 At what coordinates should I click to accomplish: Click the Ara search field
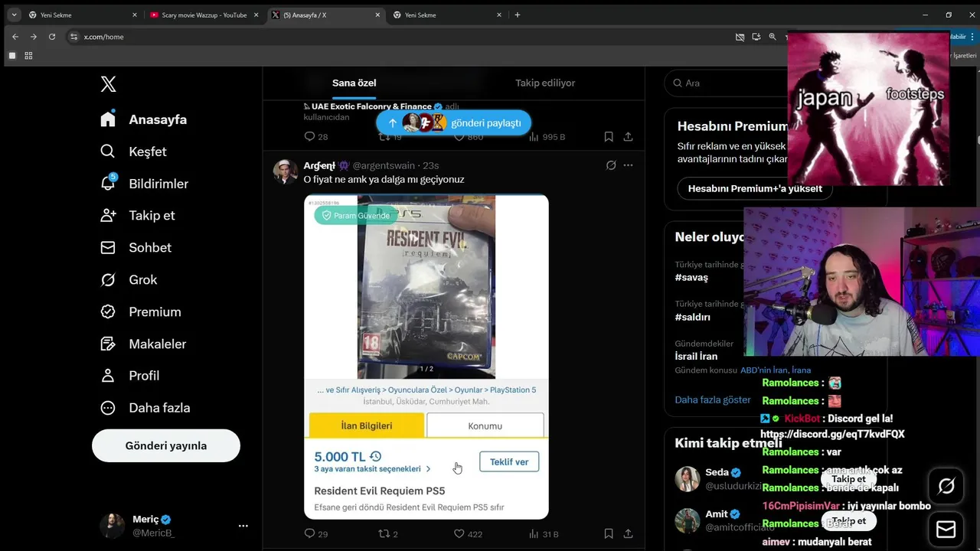pos(726,83)
